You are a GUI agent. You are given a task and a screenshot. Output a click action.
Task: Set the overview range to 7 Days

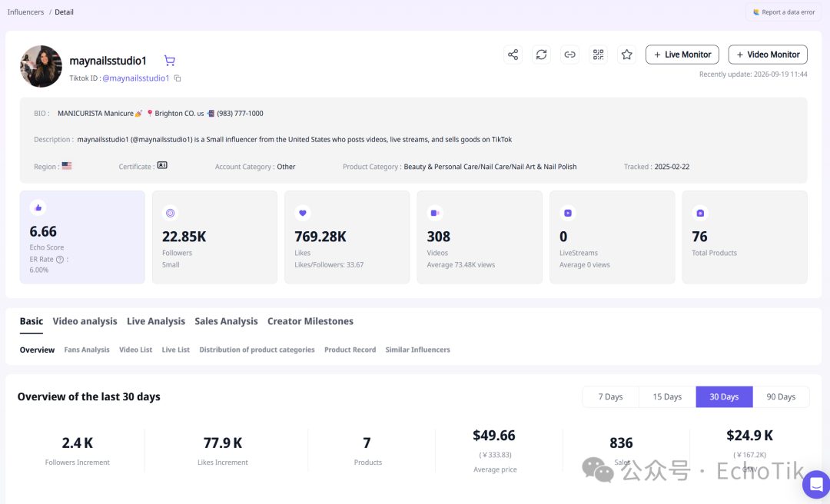tap(611, 397)
